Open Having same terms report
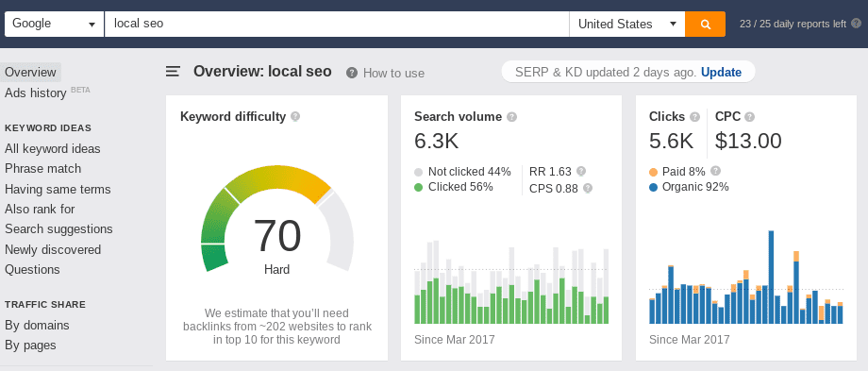 click(58, 190)
